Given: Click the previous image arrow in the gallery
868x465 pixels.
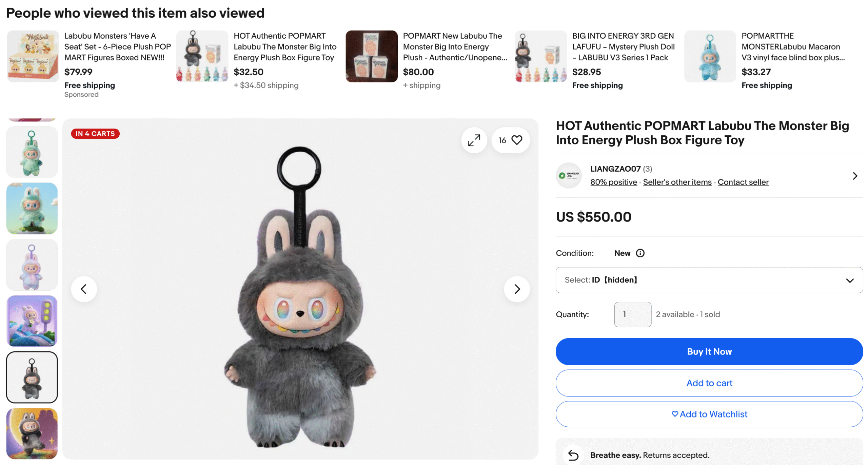Looking at the screenshot, I should tap(84, 289).
